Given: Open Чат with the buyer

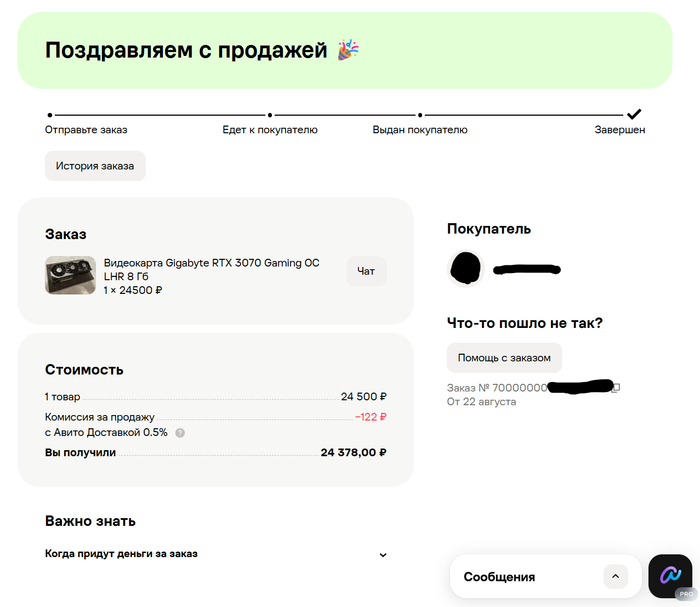Looking at the screenshot, I should click(x=366, y=271).
